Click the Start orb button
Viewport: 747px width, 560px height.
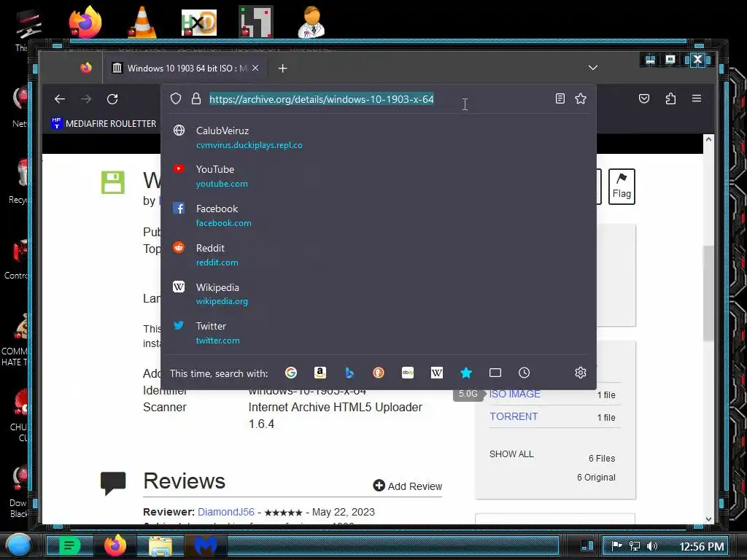[x=19, y=545]
